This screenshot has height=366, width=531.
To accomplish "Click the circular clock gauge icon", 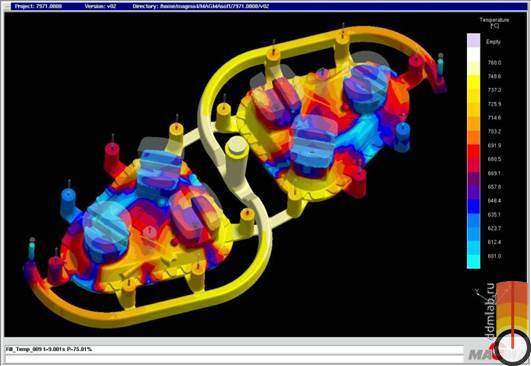I will 512,347.
